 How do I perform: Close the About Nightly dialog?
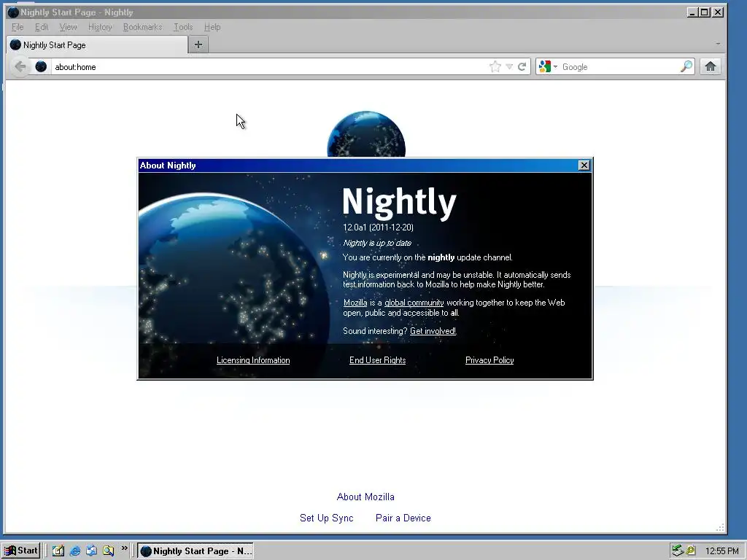(584, 166)
